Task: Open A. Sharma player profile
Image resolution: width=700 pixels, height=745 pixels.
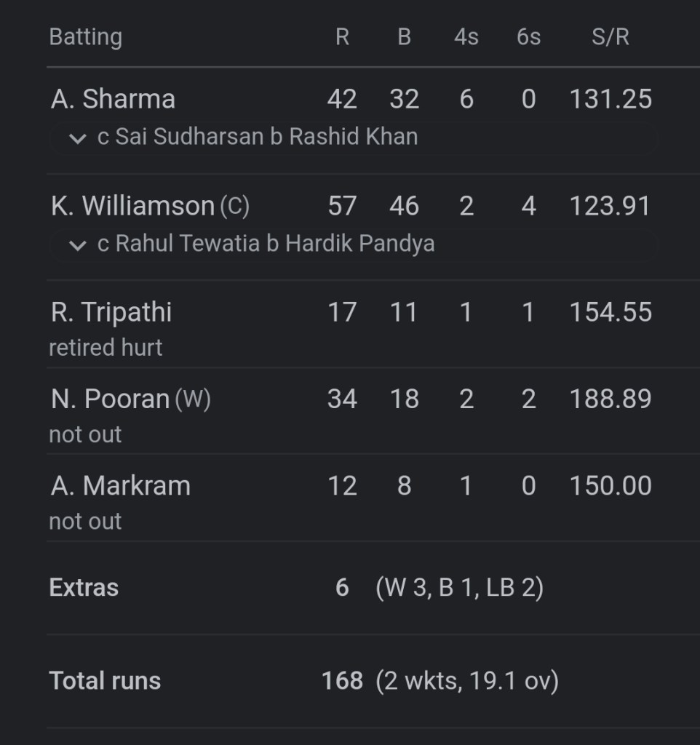Action: [113, 99]
